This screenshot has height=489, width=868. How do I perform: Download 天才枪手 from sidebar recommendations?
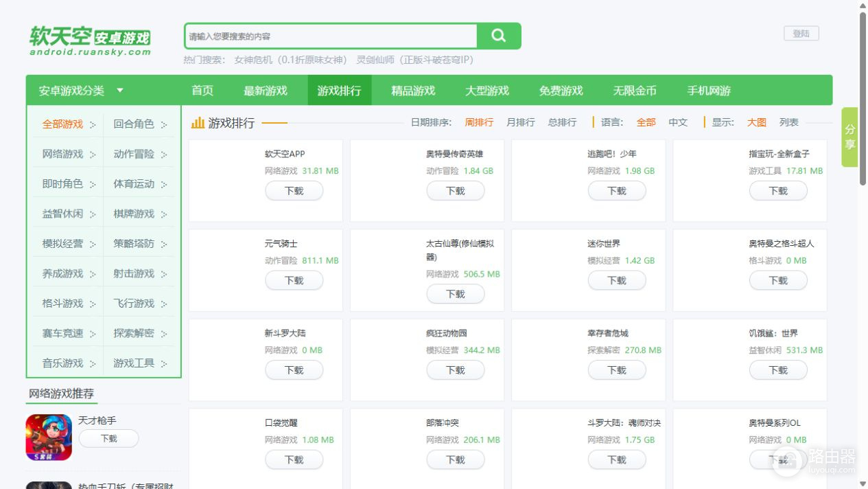coord(108,438)
